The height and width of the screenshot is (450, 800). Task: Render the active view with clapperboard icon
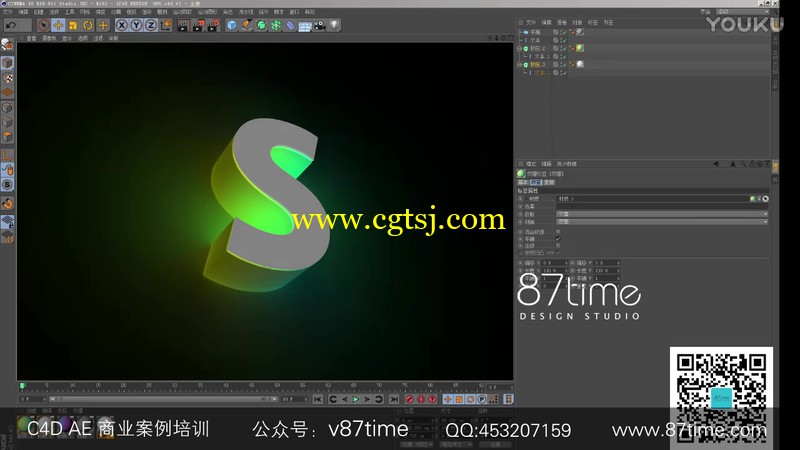click(183, 25)
